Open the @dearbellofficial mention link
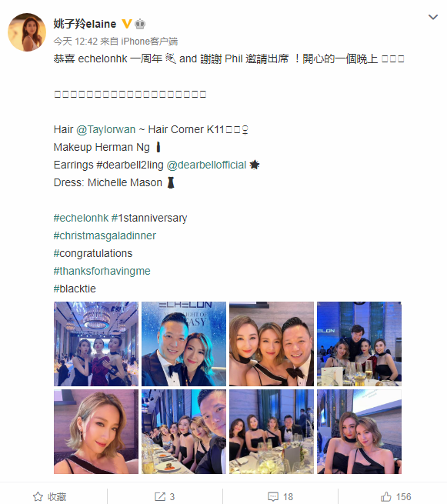Screen dimensions: 447x504 [206, 165]
